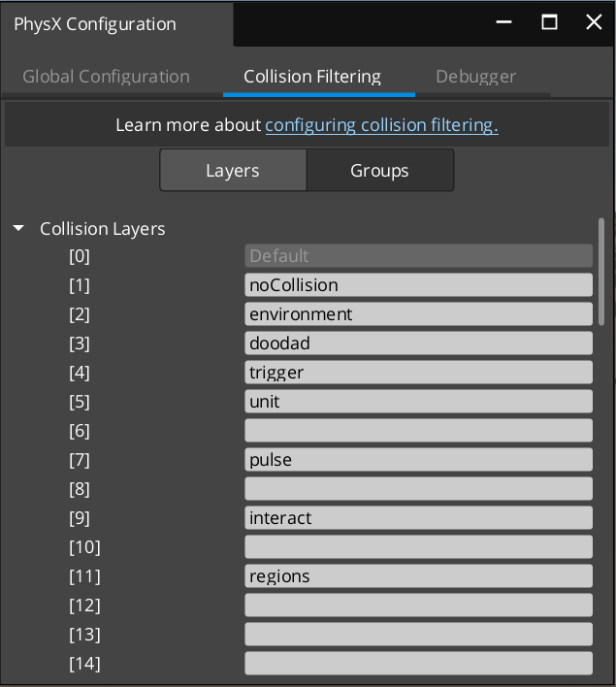Image resolution: width=616 pixels, height=687 pixels.
Task: Focus the unit layer name field
Action: tap(418, 402)
